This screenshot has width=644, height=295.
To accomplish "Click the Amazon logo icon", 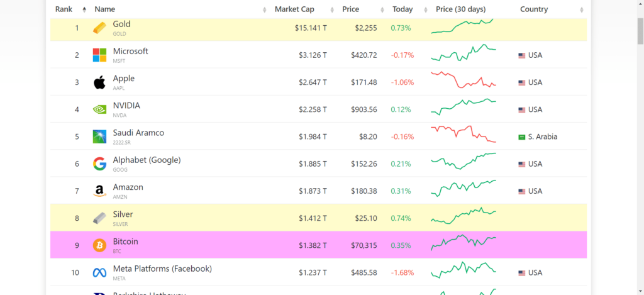I will pyautogui.click(x=99, y=191).
